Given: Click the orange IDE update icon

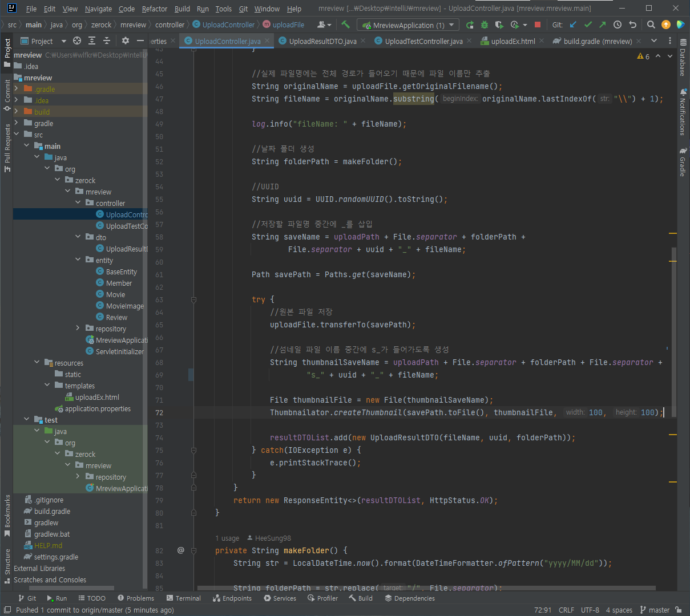Looking at the screenshot, I should point(666,25).
